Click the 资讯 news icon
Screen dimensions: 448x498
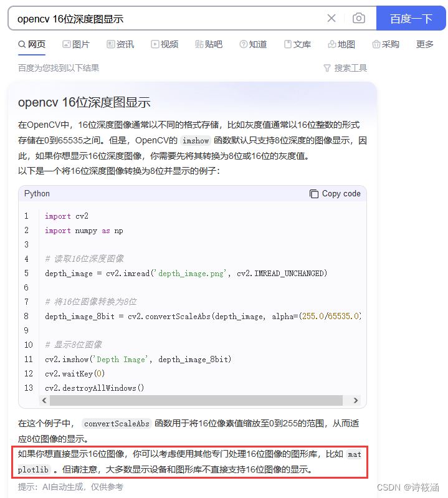(x=110, y=44)
